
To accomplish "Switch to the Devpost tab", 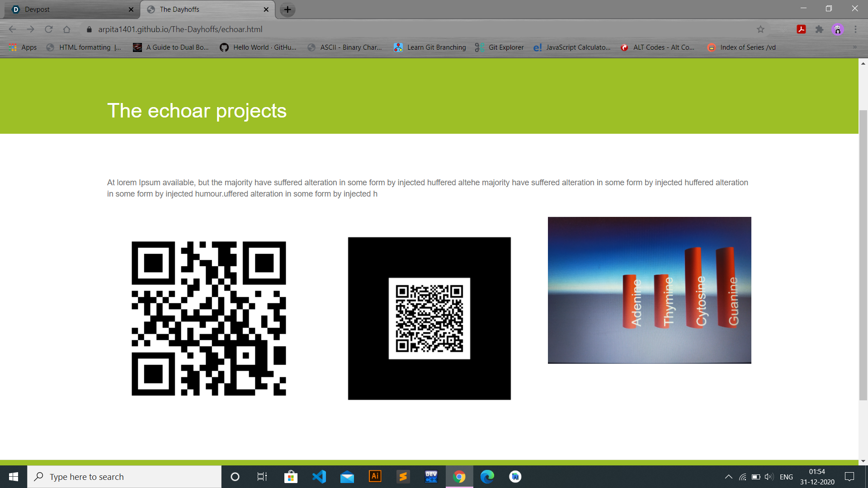I will point(72,9).
